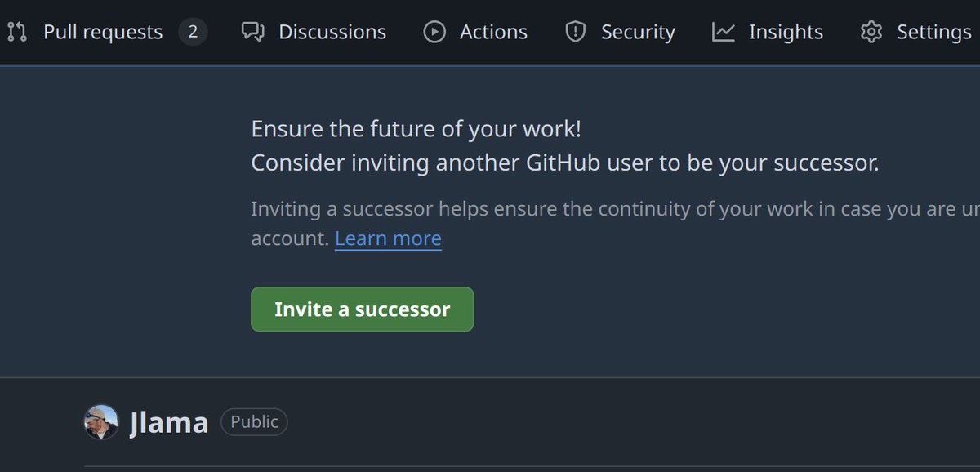980x472 pixels.
Task: Click the Invite a successor button
Action: (x=362, y=309)
